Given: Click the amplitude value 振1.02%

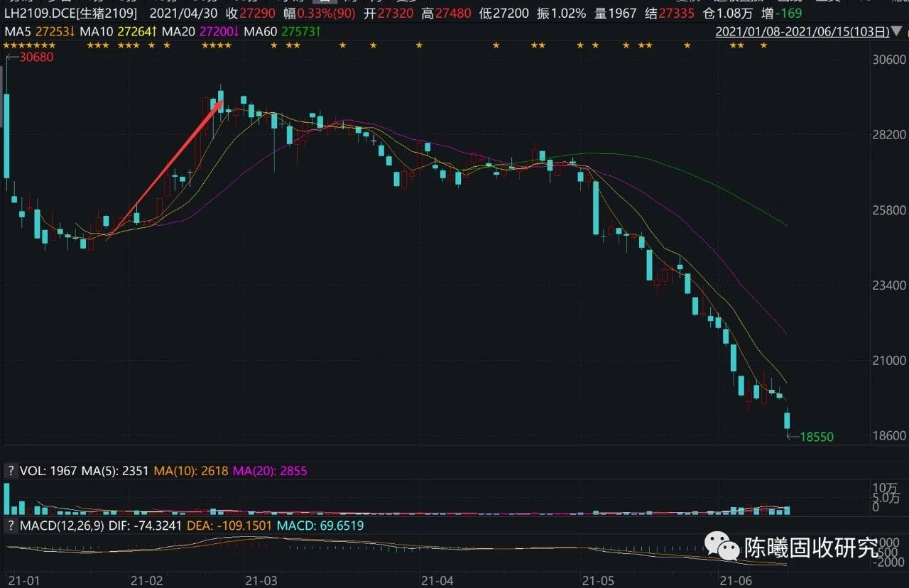Looking at the screenshot, I should (561, 13).
